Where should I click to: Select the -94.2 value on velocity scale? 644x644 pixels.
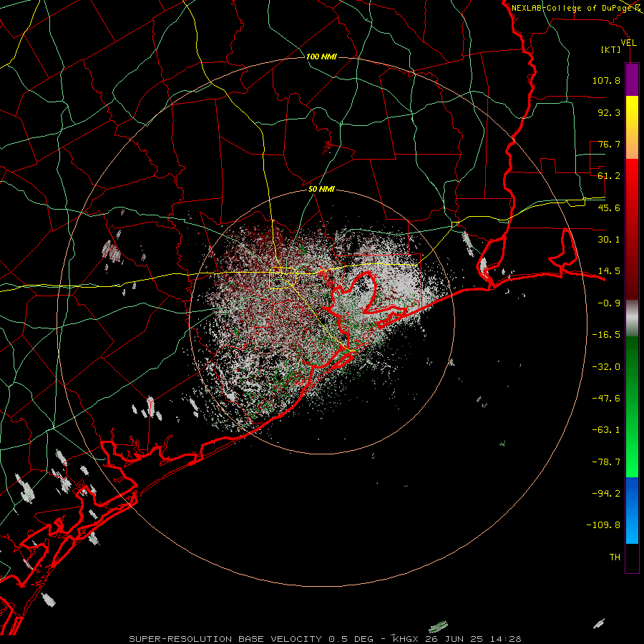coord(606,494)
